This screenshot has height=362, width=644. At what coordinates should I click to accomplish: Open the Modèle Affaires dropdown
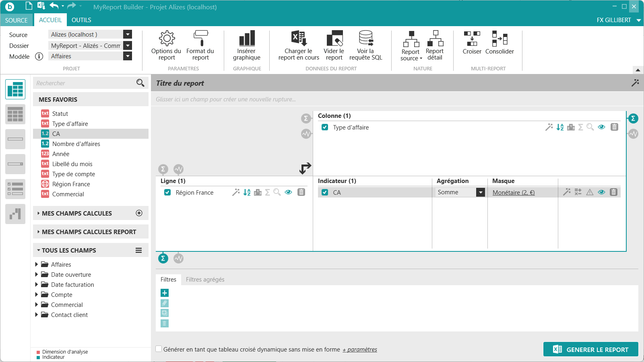128,56
